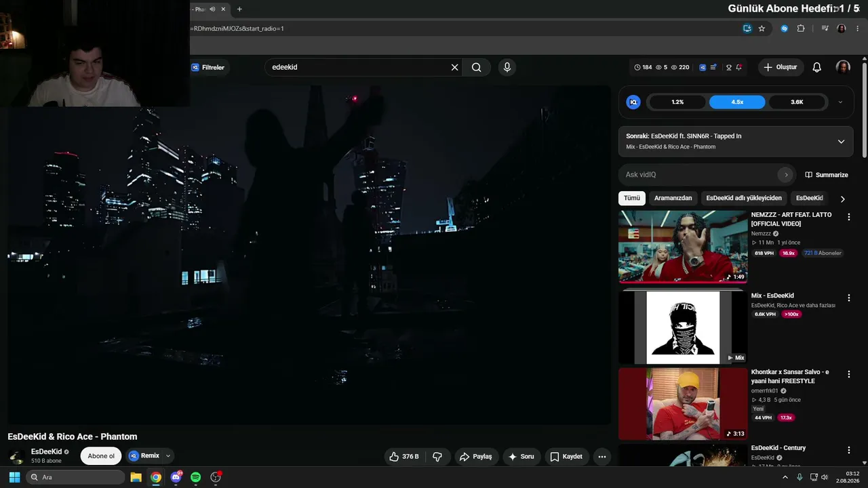Open the Mix - EsDeeKid thumbnail
The height and width of the screenshot is (488, 868).
click(x=683, y=327)
